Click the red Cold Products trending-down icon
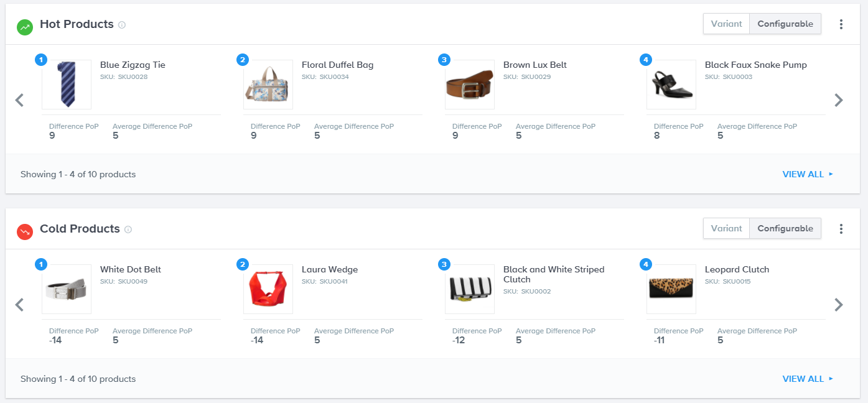The height and width of the screenshot is (403, 868). click(x=25, y=231)
